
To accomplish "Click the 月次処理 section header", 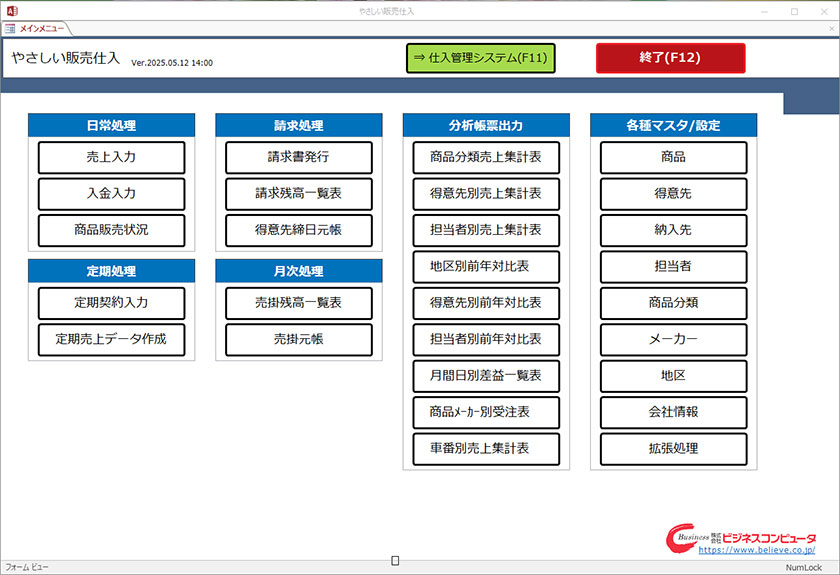I will (x=299, y=271).
